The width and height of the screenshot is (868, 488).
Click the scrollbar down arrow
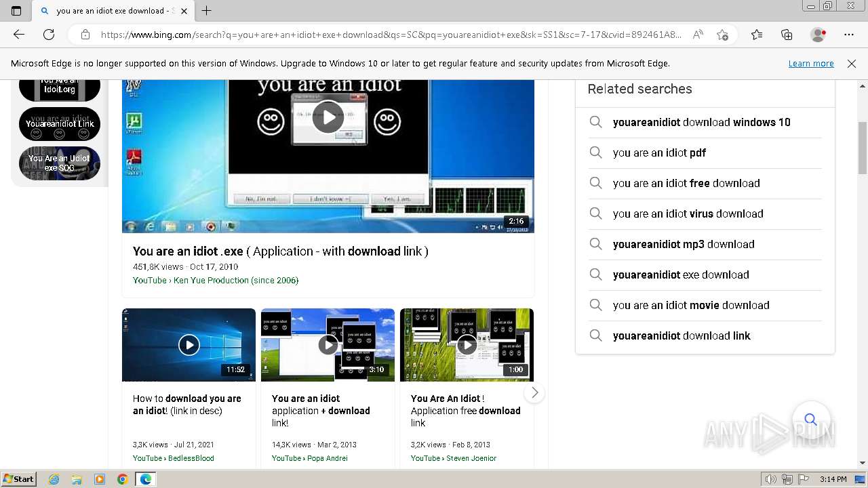coord(863,463)
